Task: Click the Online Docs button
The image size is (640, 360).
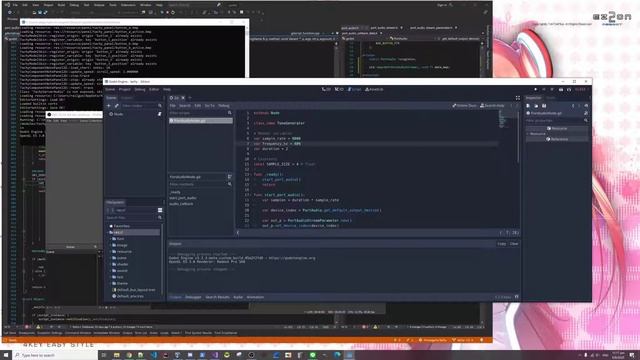Action: coord(464,106)
